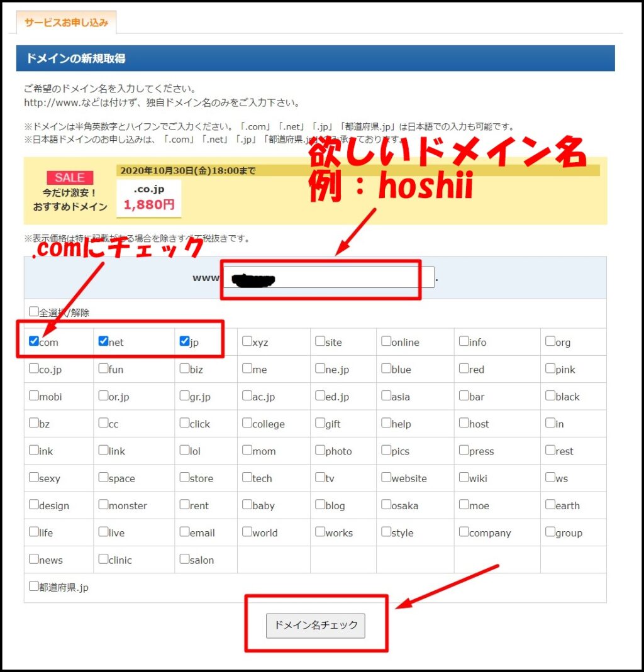
Task: Enable the black domain checkbox
Action: point(550,395)
